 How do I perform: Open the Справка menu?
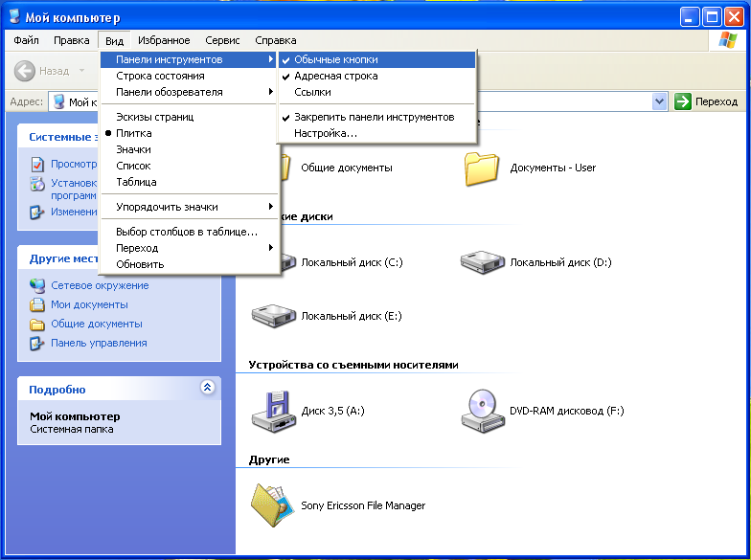(276, 40)
